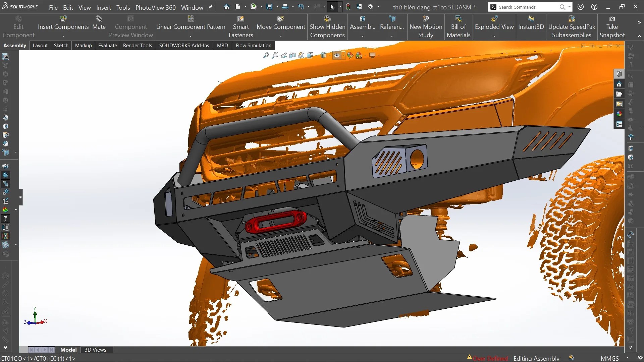Toggle Hide/Show Items eye button

pos(336,55)
